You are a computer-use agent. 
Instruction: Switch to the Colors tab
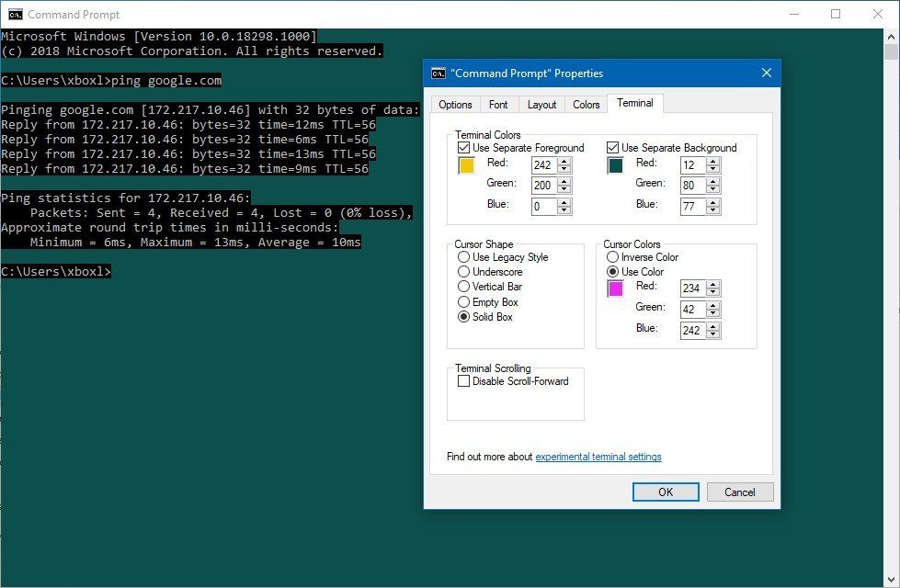coord(586,104)
